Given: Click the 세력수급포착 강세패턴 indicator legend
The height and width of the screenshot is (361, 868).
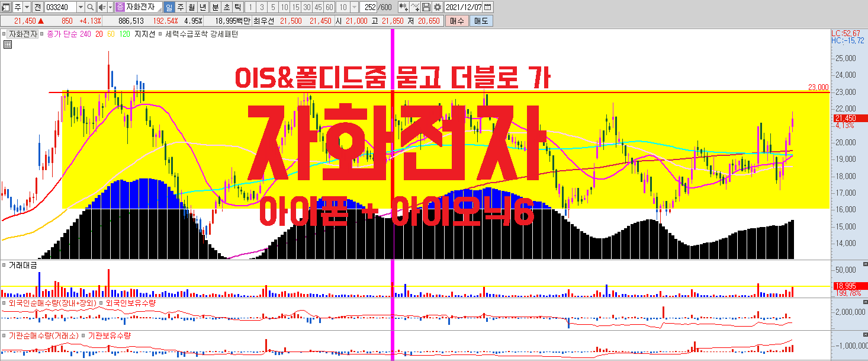Looking at the screenshot, I should pyautogui.click(x=202, y=34).
